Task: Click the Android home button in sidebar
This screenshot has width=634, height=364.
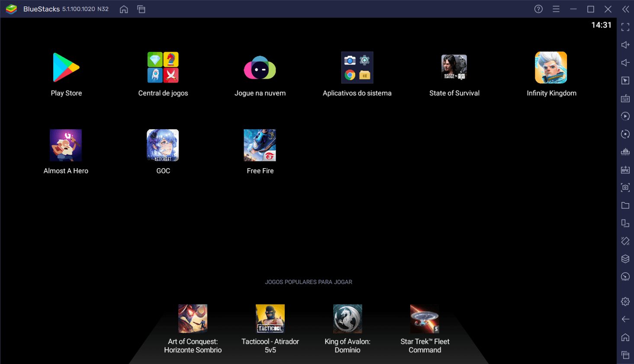Action: 625,337
